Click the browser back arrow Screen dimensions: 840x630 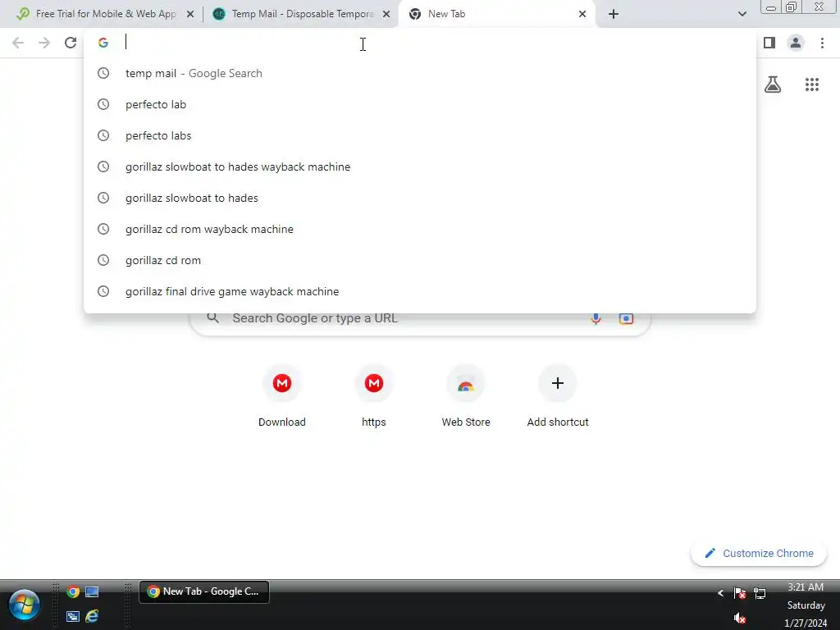pyautogui.click(x=18, y=43)
